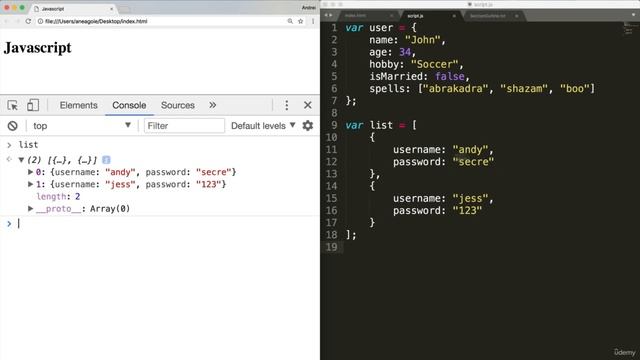Click 'length: 2' in console output
This screenshot has width=640, height=360.
pyautogui.click(x=58, y=197)
